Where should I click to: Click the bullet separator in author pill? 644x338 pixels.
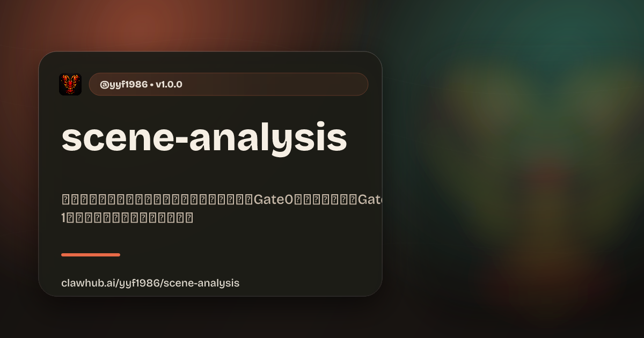152,84
